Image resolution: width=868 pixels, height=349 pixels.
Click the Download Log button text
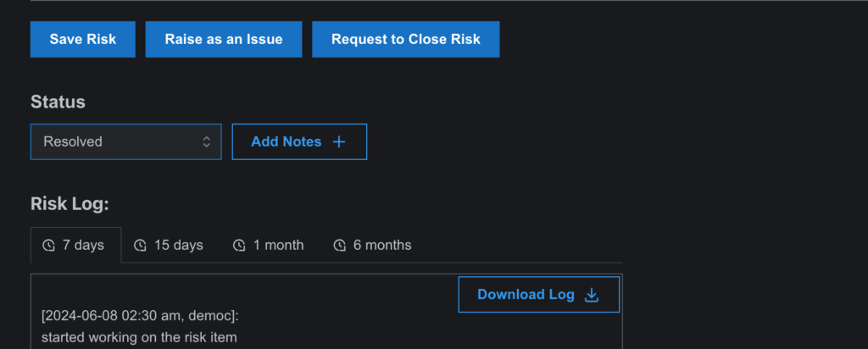coord(526,294)
